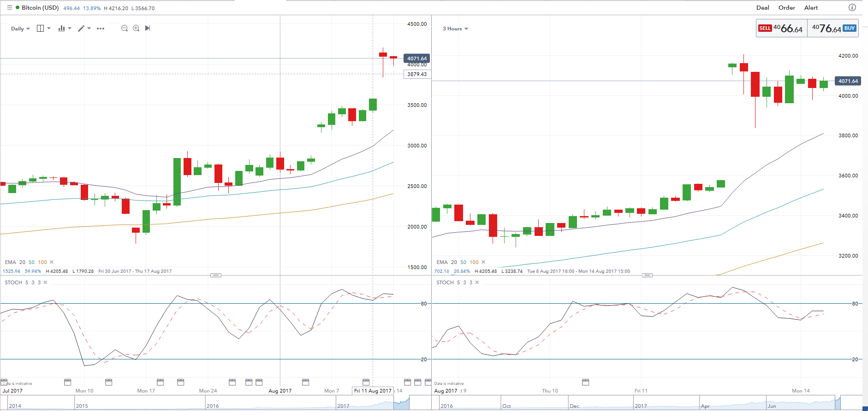
Task: Expand the chart layout dropdown arrow
Action: [x=49, y=29]
